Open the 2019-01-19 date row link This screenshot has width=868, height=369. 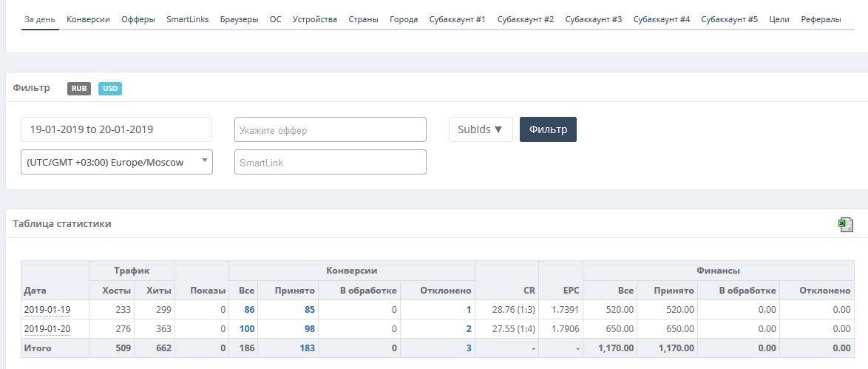(x=47, y=310)
